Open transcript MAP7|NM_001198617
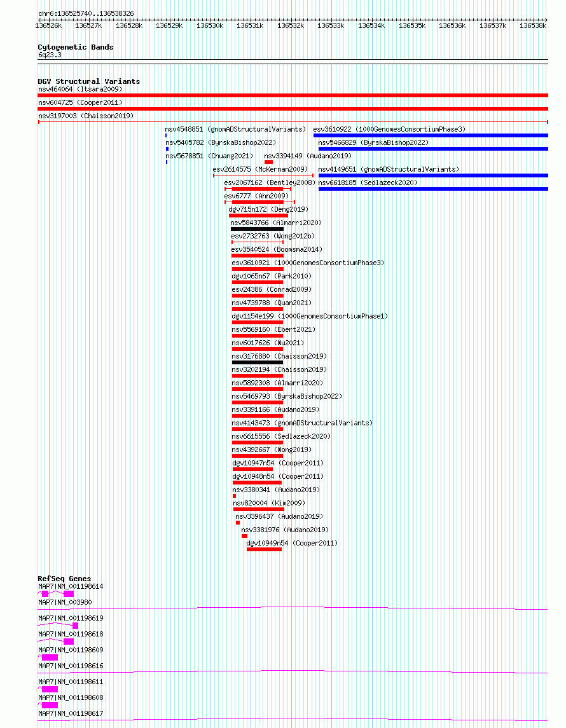566x728 pixels. (x=71, y=713)
